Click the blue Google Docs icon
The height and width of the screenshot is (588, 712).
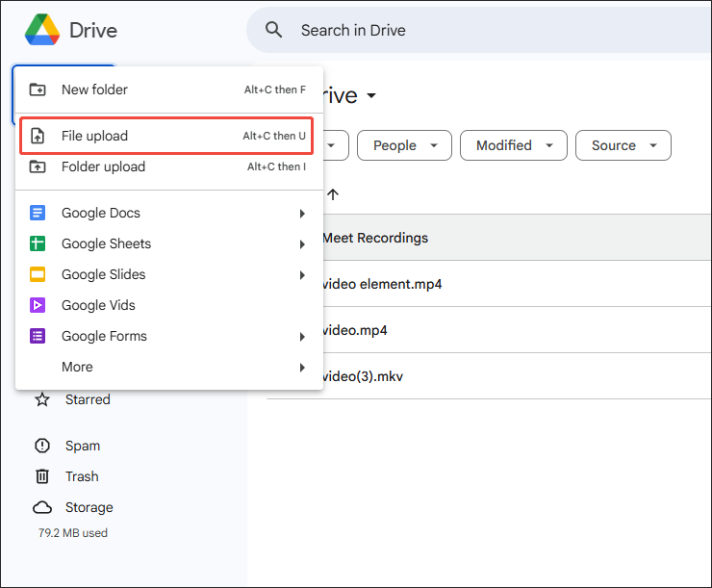pyautogui.click(x=38, y=213)
